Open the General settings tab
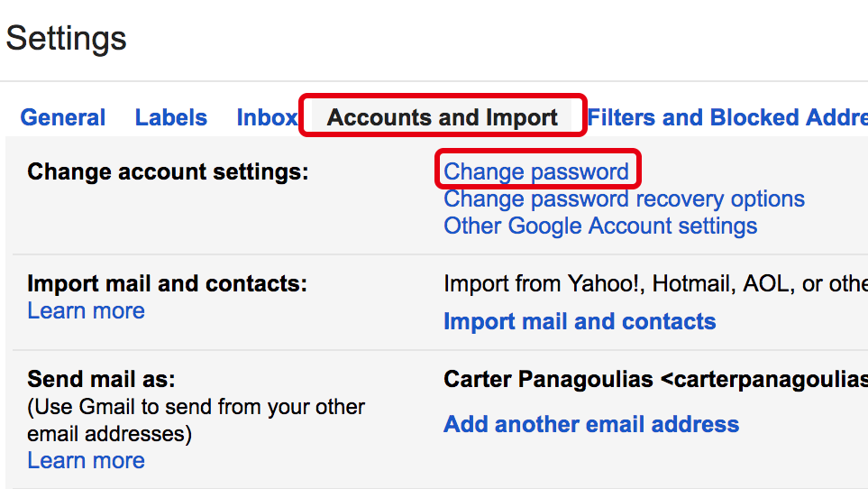Viewport: 868px width, 489px height. (x=63, y=118)
